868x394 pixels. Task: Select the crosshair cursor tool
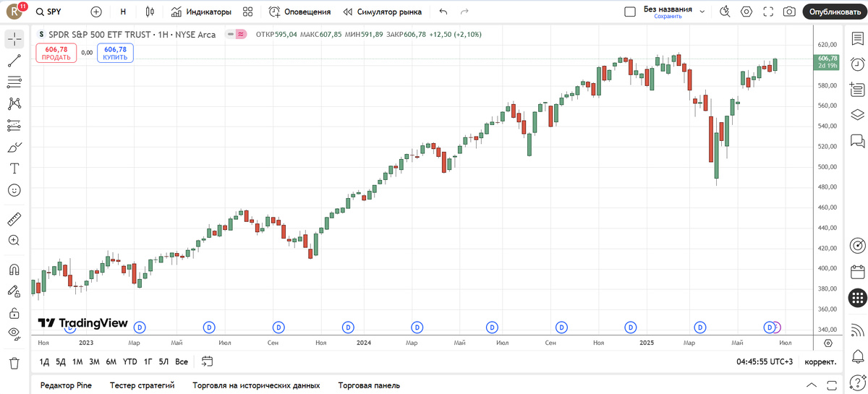click(x=14, y=39)
